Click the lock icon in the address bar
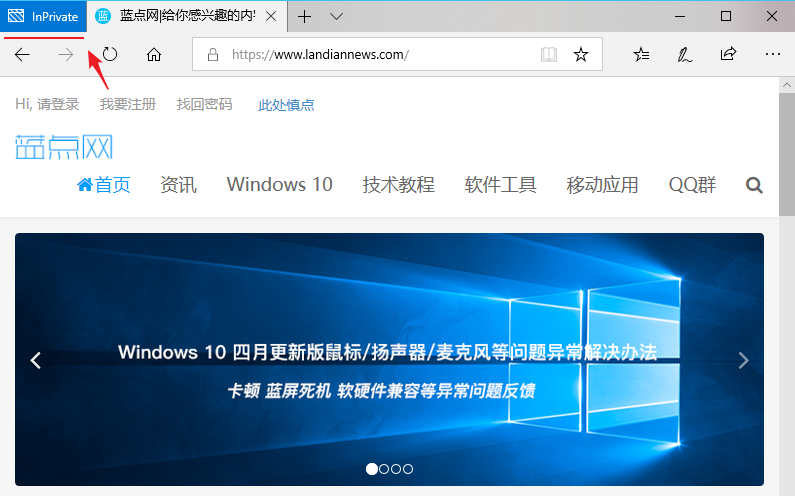Image resolution: width=795 pixels, height=496 pixels. (213, 54)
